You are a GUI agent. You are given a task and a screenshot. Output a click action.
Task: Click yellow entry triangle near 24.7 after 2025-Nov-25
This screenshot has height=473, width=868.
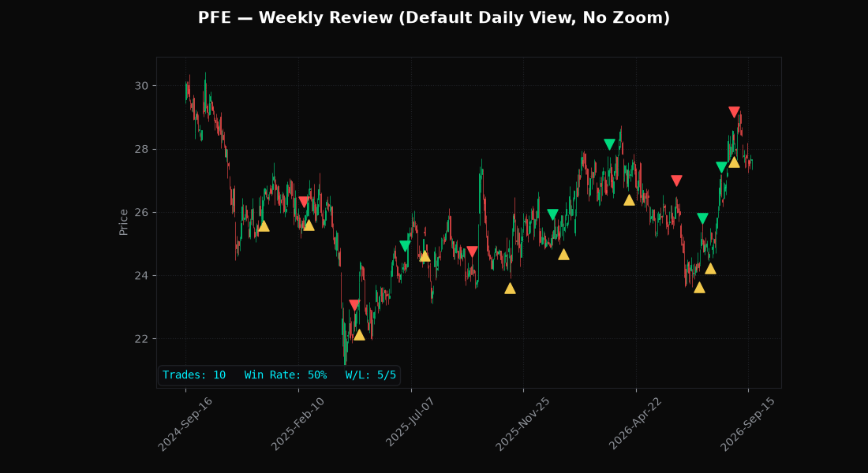[563, 255]
